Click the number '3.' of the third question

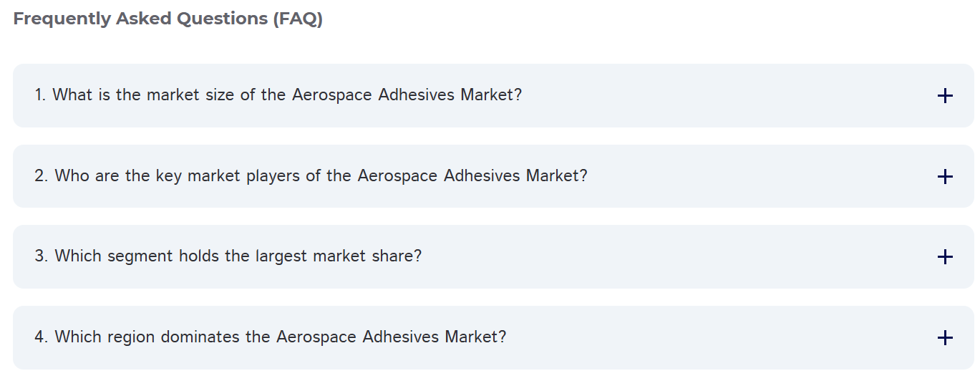click(41, 256)
